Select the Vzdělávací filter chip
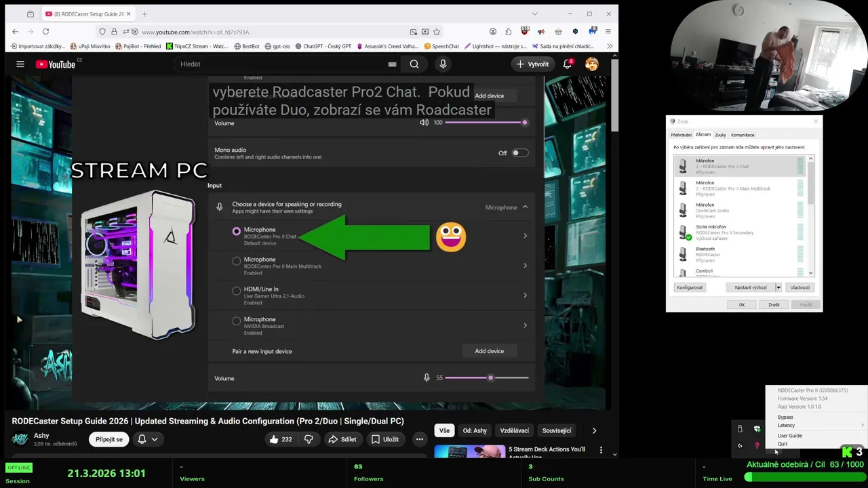The width and height of the screenshot is (868, 488). pyautogui.click(x=515, y=430)
